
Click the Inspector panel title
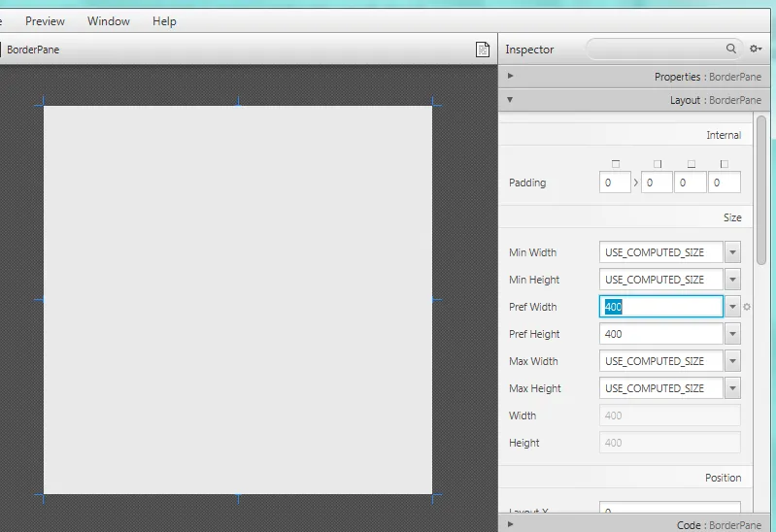[529, 50]
